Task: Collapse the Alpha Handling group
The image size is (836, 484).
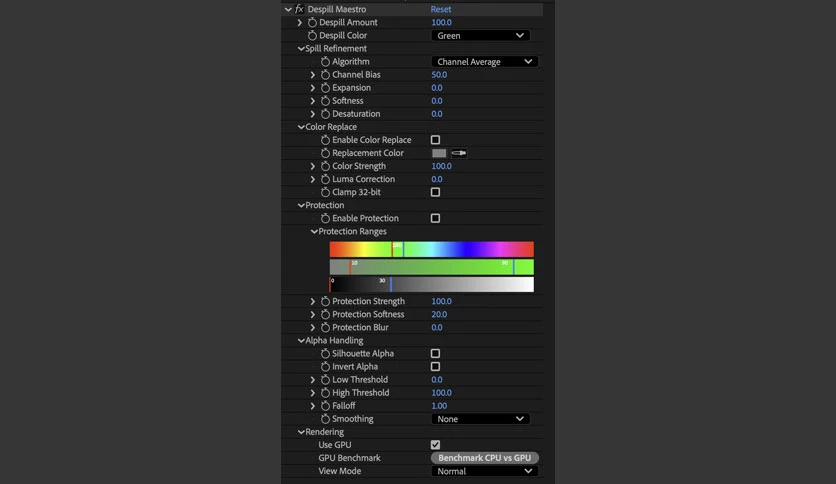Action: pyautogui.click(x=301, y=341)
